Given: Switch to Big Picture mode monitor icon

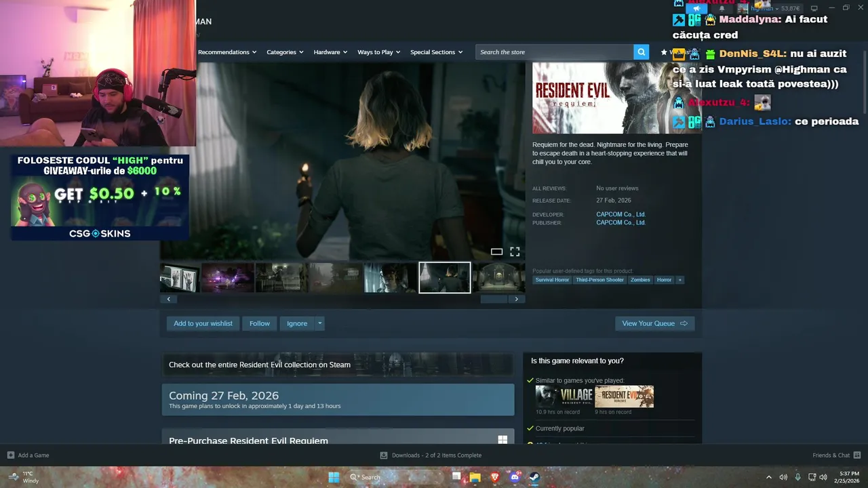Looking at the screenshot, I should pos(814,8).
